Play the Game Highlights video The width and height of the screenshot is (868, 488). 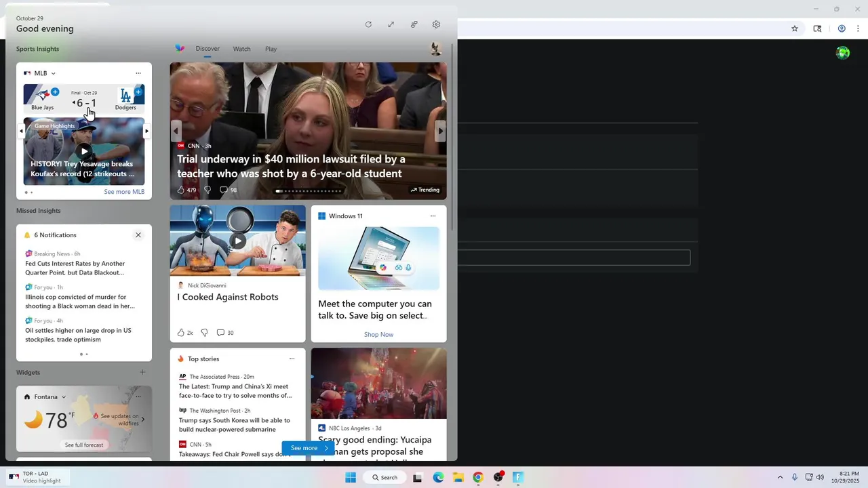pos(84,151)
